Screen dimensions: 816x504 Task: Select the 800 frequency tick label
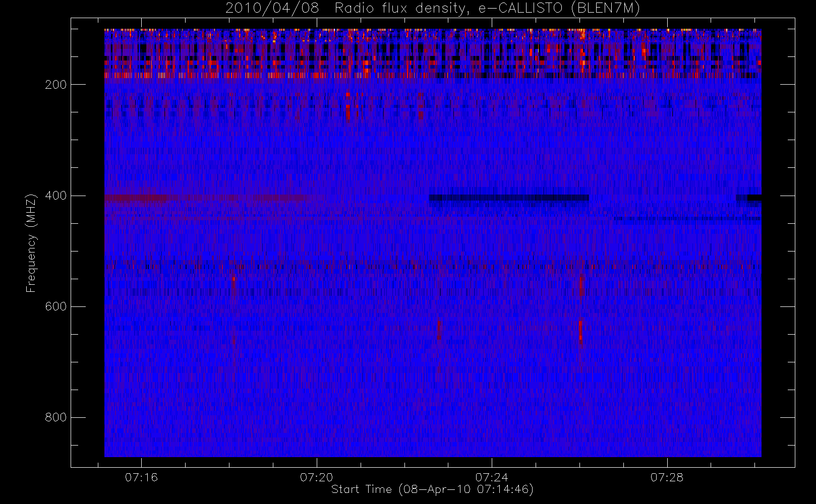click(x=56, y=417)
